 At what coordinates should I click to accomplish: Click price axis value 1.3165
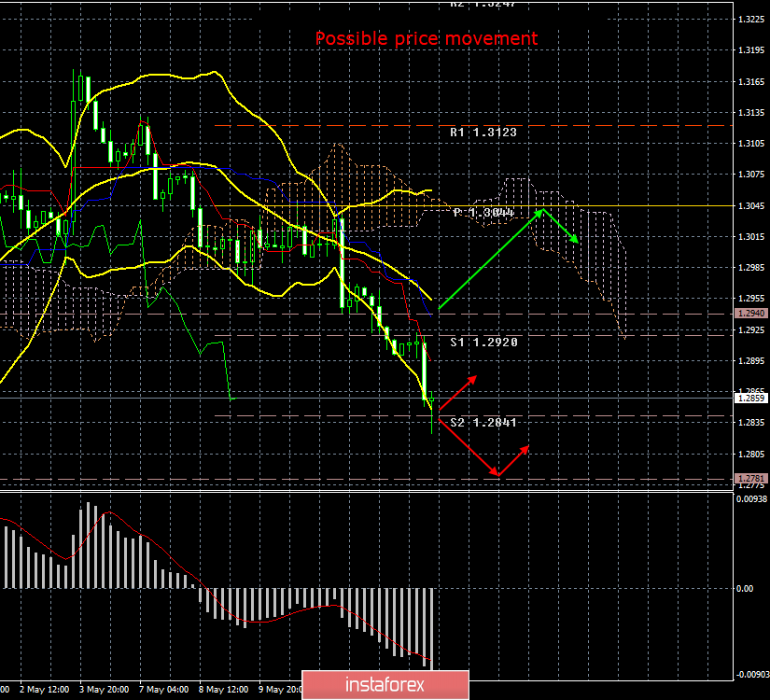[752, 81]
